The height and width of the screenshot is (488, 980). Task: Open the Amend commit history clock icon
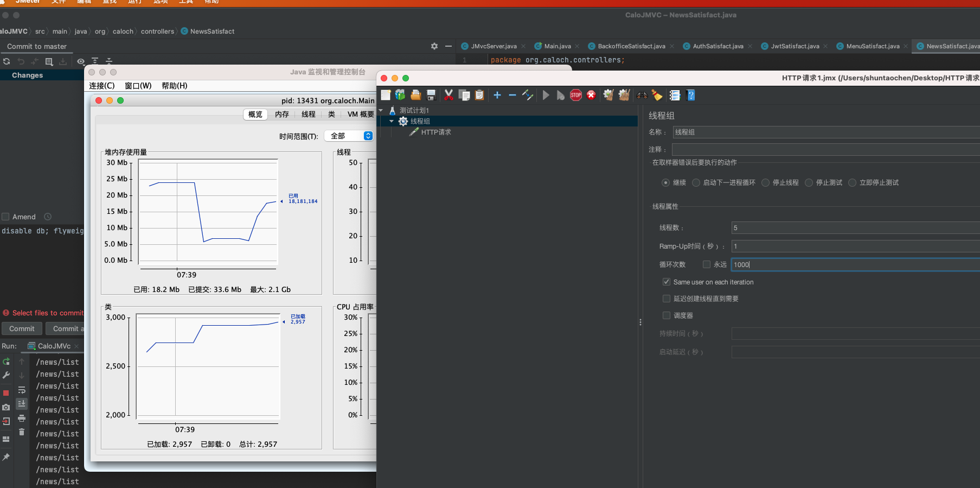[x=48, y=217]
